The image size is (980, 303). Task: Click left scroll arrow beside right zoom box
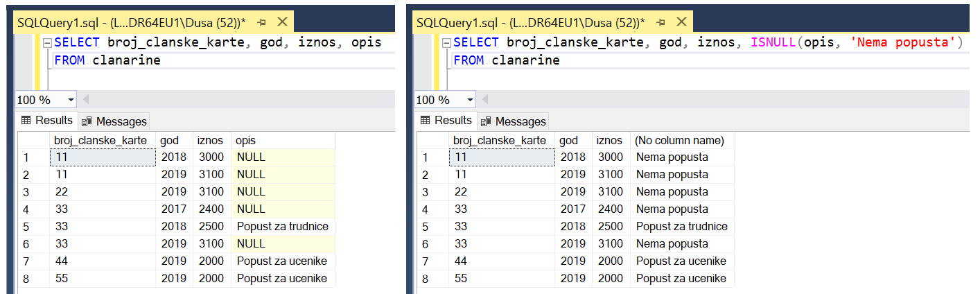486,100
